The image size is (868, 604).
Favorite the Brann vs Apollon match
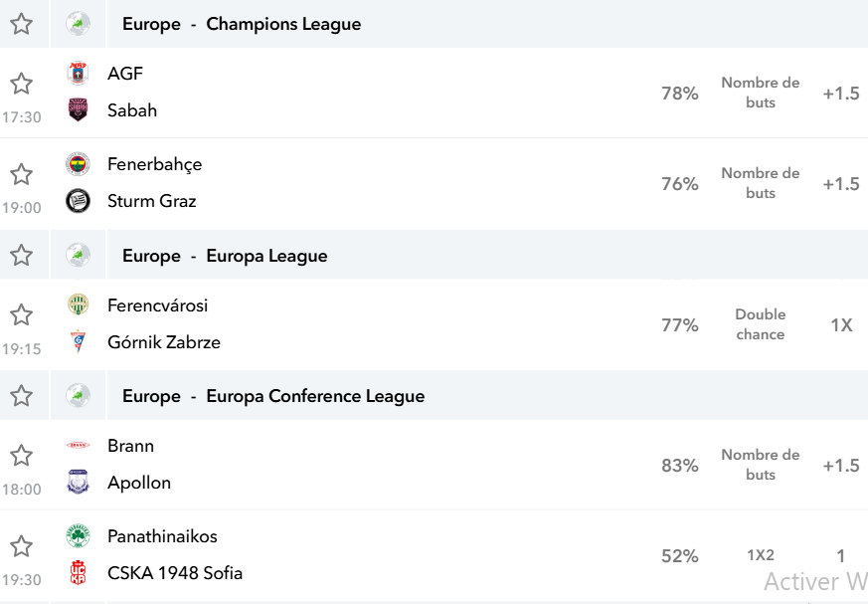click(22, 456)
